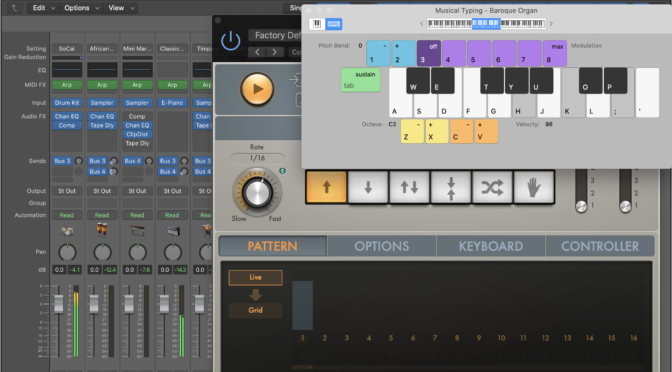Select the Up note order button
Image resolution: width=672 pixels, height=372 pixels.
[326, 187]
